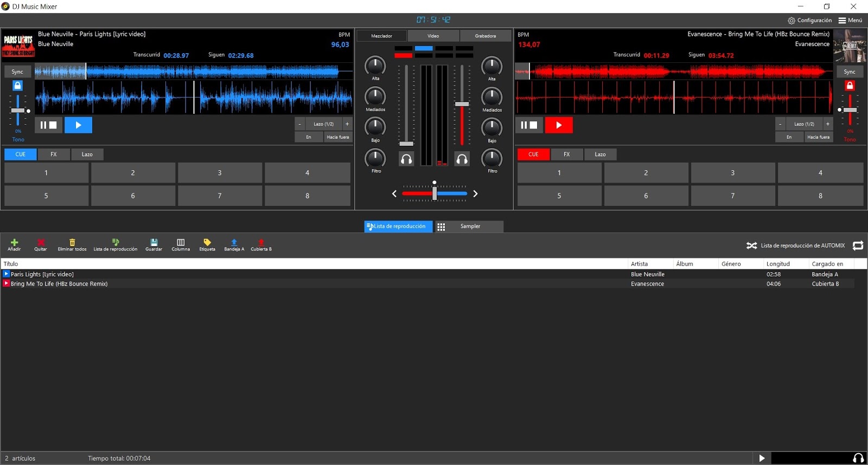The width and height of the screenshot is (868, 465).
Task: Play deck A with blue play button
Action: [78, 125]
